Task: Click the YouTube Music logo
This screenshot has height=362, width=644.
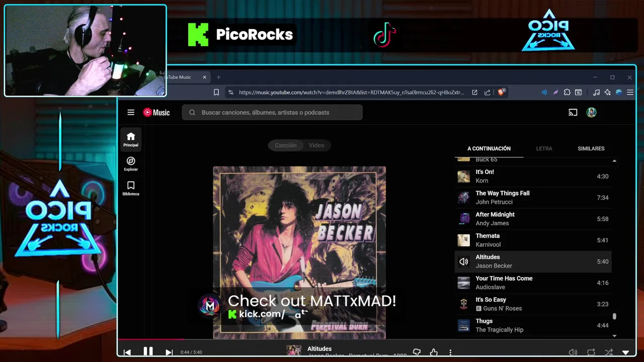Action: 156,113
